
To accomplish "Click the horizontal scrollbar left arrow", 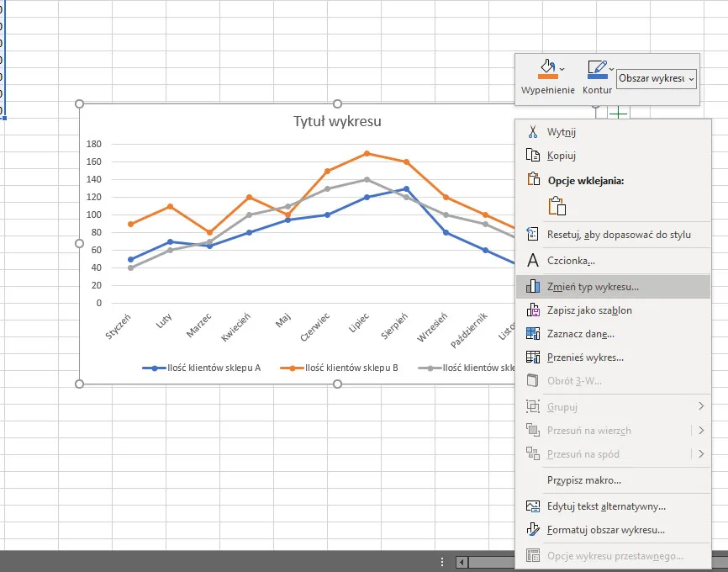I will point(462,562).
